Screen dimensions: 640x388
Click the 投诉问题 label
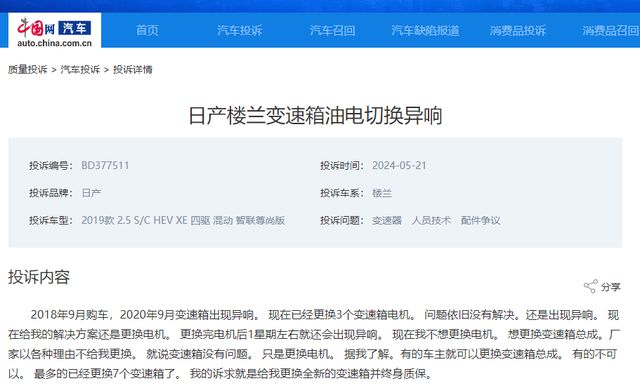[x=342, y=220]
